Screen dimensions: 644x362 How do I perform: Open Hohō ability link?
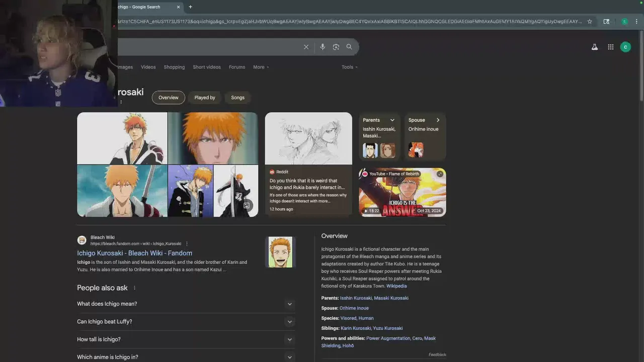tap(348, 346)
